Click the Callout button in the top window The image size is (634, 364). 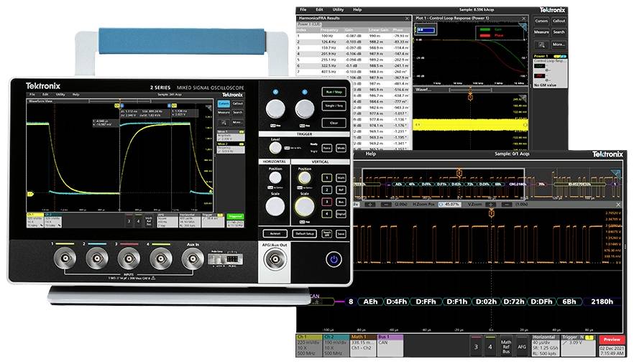[x=559, y=22]
